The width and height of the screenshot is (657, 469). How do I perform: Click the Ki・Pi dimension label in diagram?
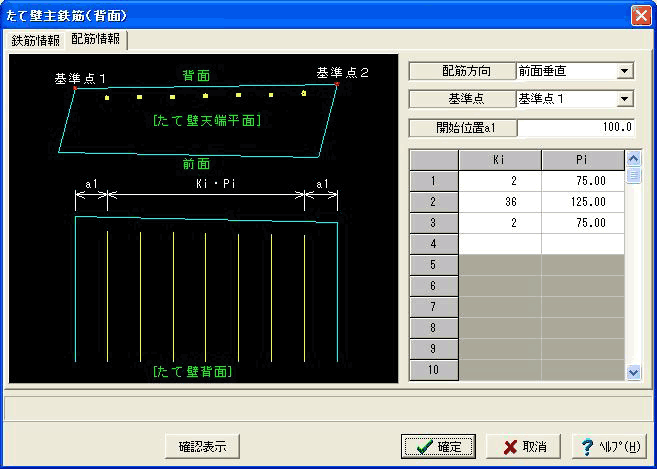pos(216,184)
